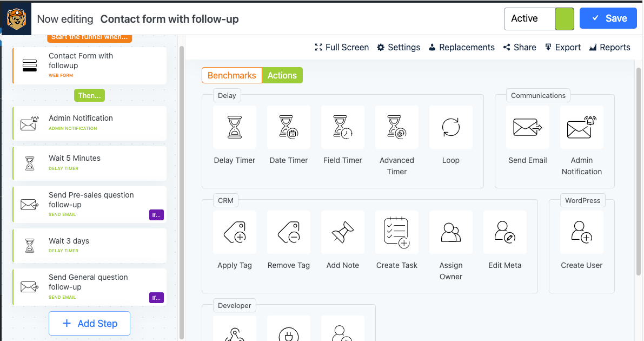Switch to the Actions tab
This screenshot has height=341, width=644.
click(x=282, y=75)
